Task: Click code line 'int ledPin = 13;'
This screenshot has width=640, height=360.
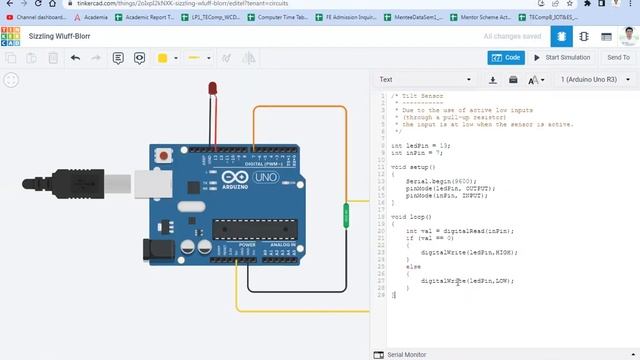Action: [x=421, y=146]
